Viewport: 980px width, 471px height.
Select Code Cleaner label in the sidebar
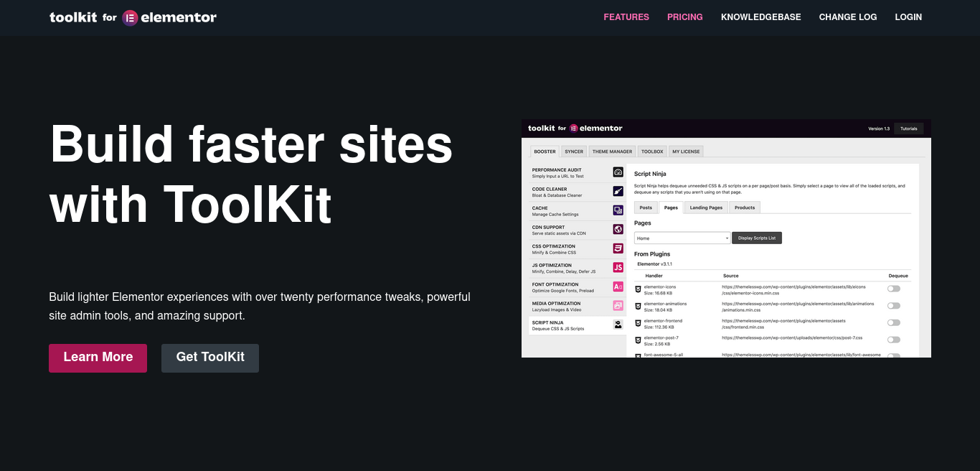pos(550,190)
